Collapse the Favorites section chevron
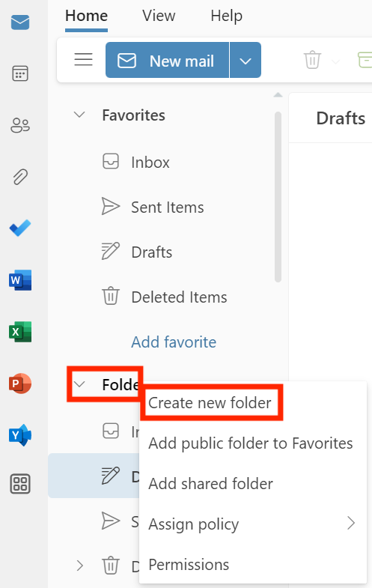Screen dimensions: 372x588 click(79, 115)
